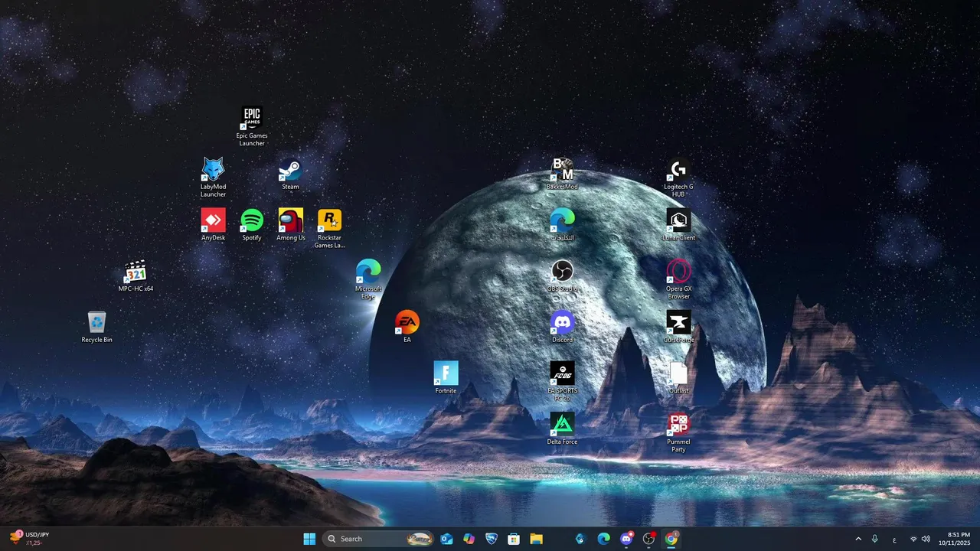The height and width of the screenshot is (551, 980).
Task: Open the 8:51 PM clock and calendar
Action: tap(955, 539)
